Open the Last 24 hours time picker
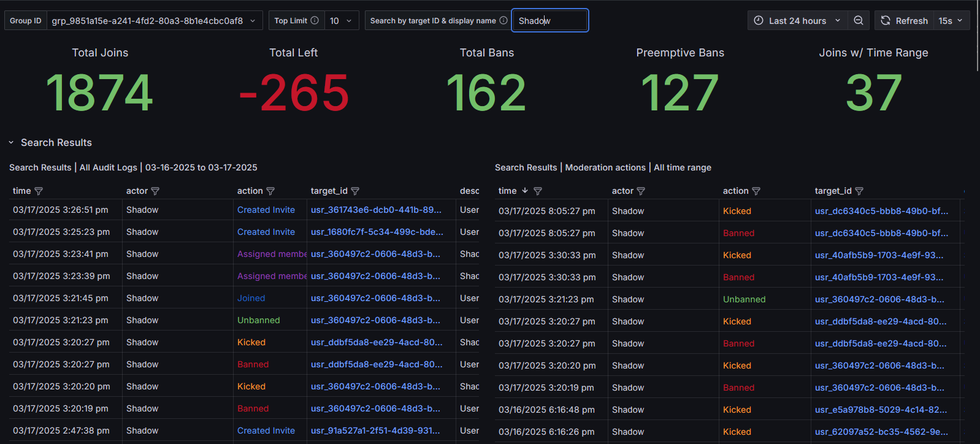The height and width of the screenshot is (444, 980). point(797,20)
